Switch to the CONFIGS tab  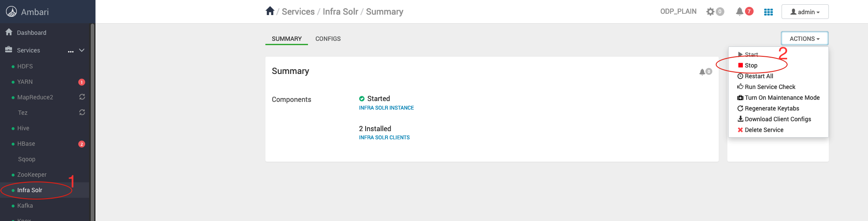pos(328,39)
